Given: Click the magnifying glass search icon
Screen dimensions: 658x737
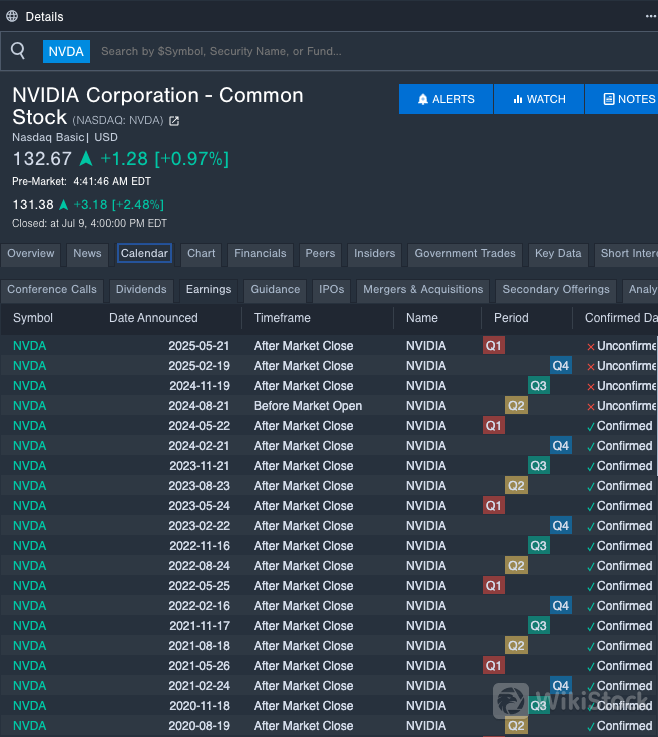Looking at the screenshot, I should pos(18,51).
